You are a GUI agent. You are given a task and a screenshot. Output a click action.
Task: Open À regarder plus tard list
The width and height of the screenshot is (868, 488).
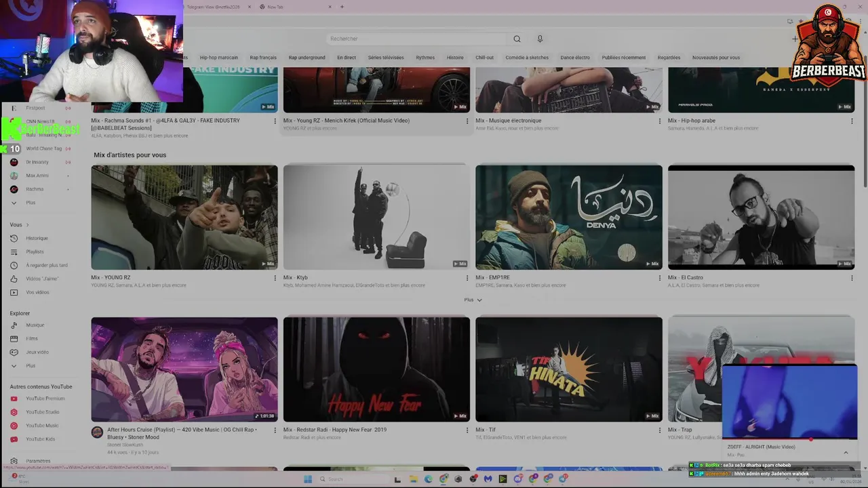pyautogui.click(x=46, y=266)
